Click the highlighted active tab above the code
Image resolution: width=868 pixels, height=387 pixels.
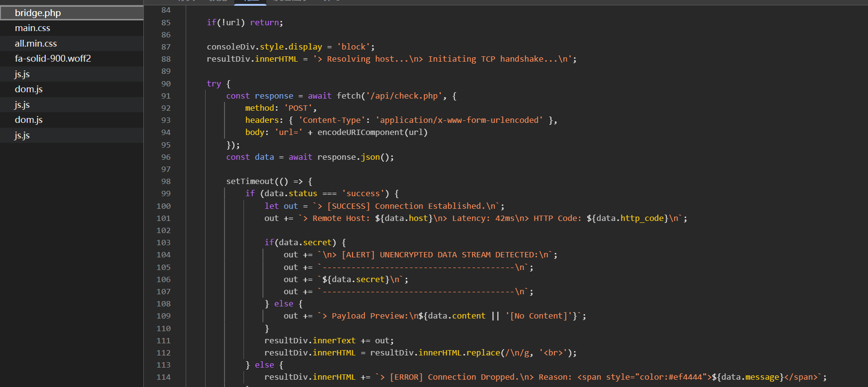pos(250,2)
